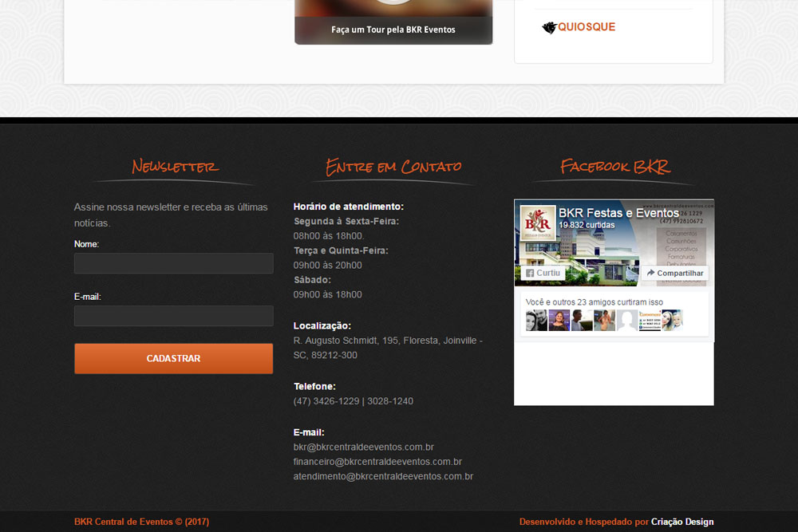Click email financeiro@bkrcentraldeeventos.com.br
Image resolution: width=798 pixels, height=532 pixels.
pos(377,462)
